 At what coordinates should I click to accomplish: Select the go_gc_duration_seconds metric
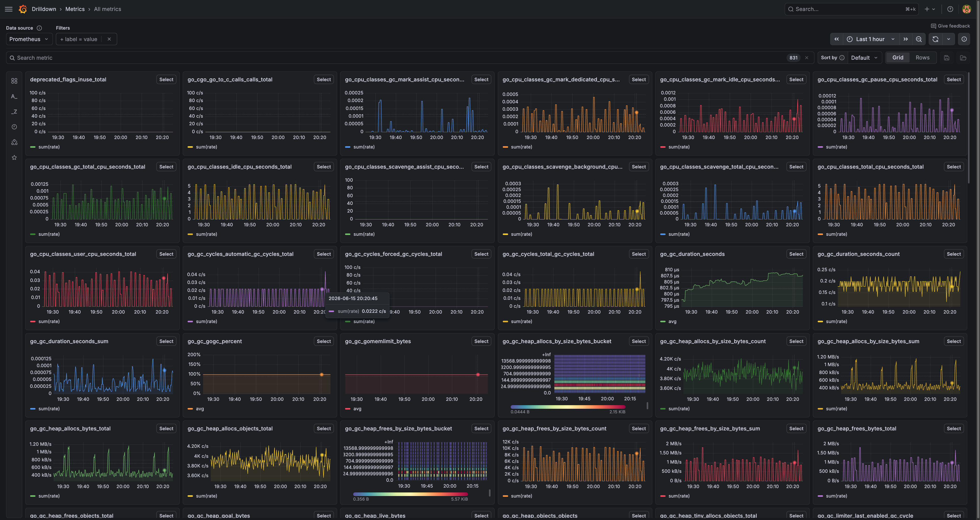pyautogui.click(x=796, y=254)
